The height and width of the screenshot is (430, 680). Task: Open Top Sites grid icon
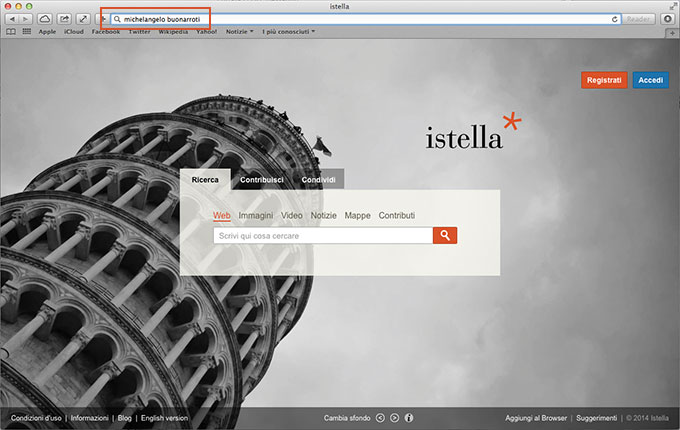tap(27, 31)
